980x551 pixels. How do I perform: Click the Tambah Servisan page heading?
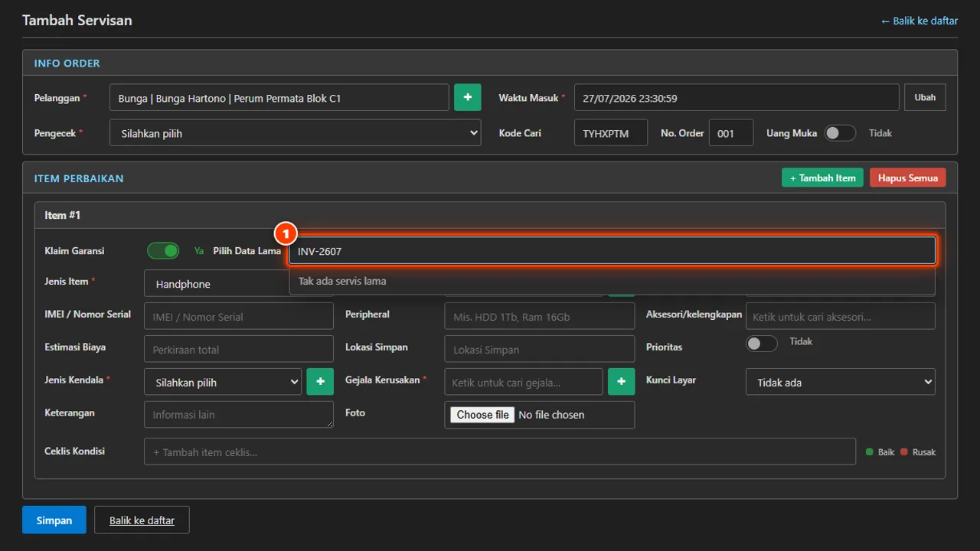click(x=77, y=20)
